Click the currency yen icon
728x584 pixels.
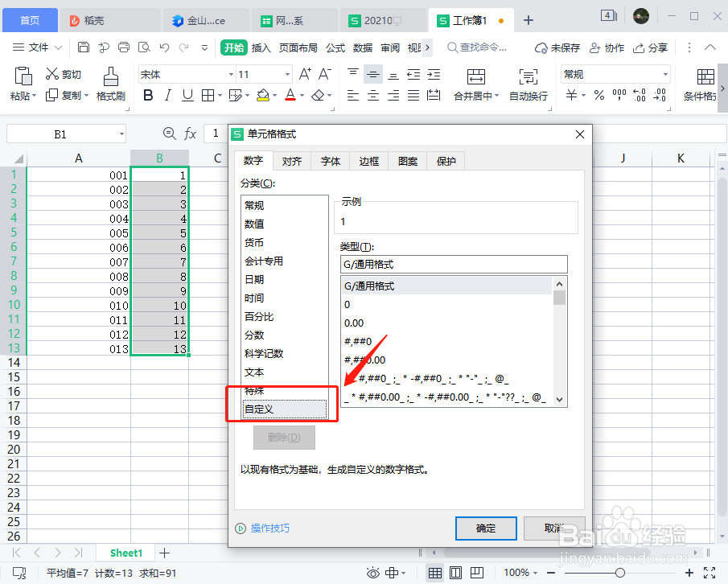pyautogui.click(x=571, y=96)
